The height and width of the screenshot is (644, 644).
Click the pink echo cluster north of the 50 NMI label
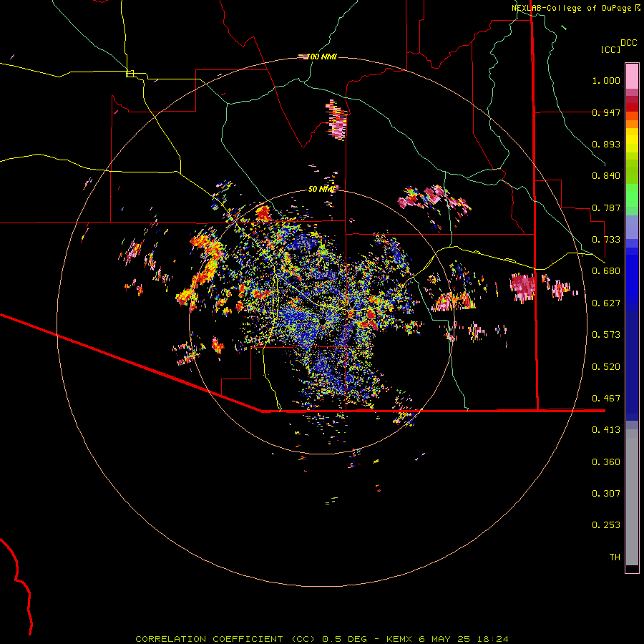(x=337, y=120)
